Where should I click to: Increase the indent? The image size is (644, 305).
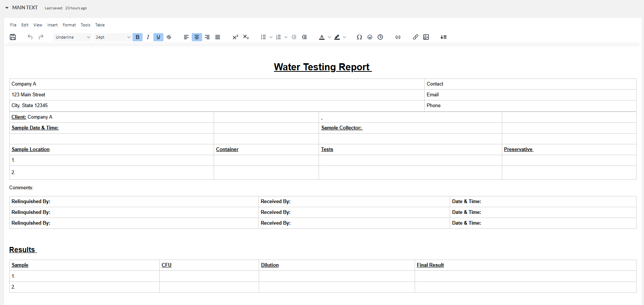[304, 37]
